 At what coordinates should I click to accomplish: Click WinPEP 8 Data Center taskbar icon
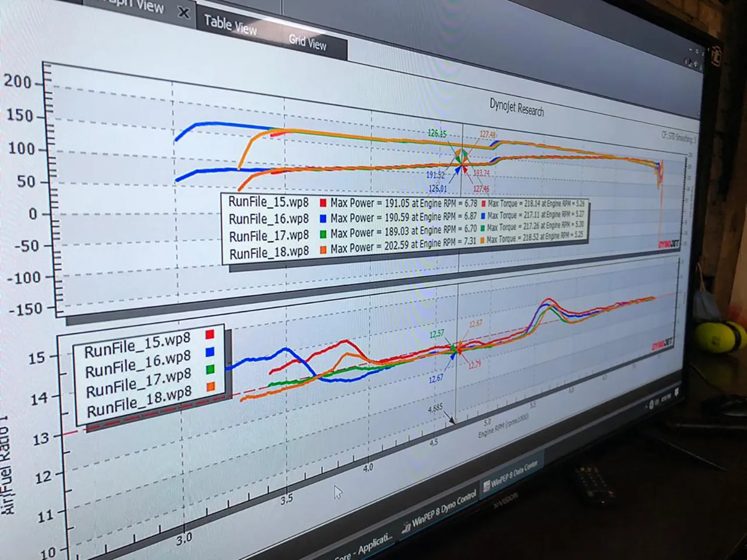coord(486,485)
